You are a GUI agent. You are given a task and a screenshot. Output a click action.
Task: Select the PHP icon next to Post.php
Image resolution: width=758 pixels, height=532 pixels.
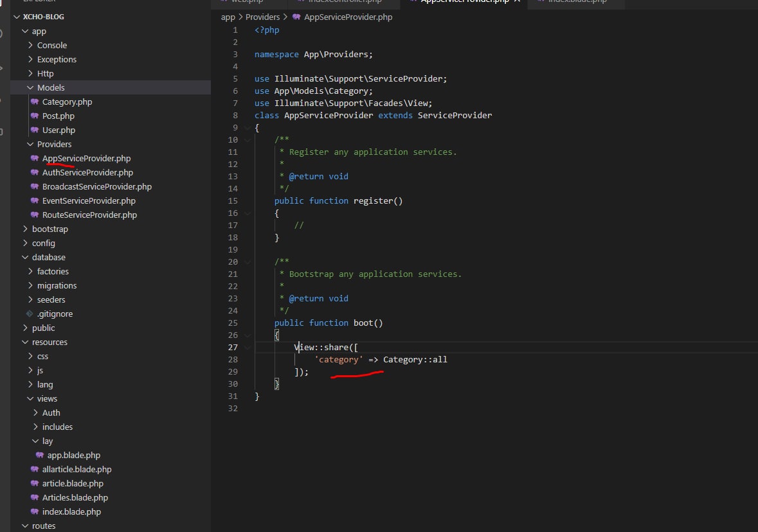(x=35, y=116)
